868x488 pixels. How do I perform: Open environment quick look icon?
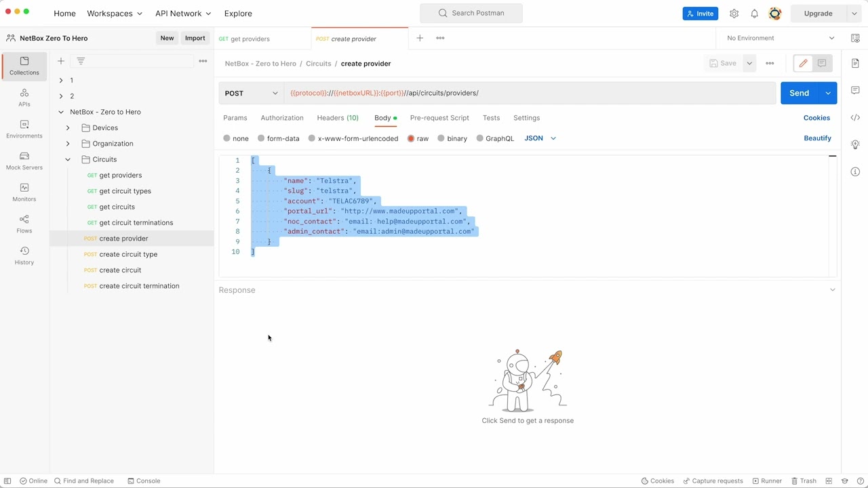[x=855, y=38]
